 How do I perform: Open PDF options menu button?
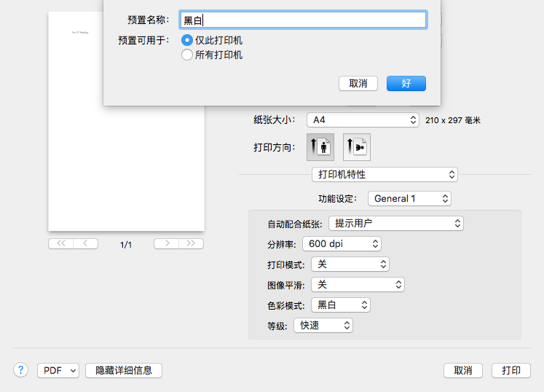click(x=58, y=370)
